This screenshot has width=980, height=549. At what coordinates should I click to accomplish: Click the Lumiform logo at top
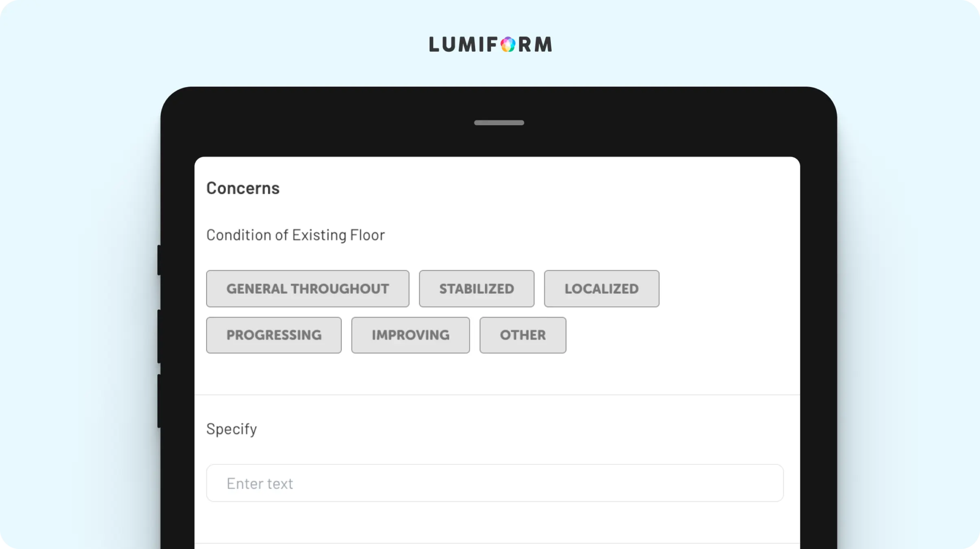(490, 44)
